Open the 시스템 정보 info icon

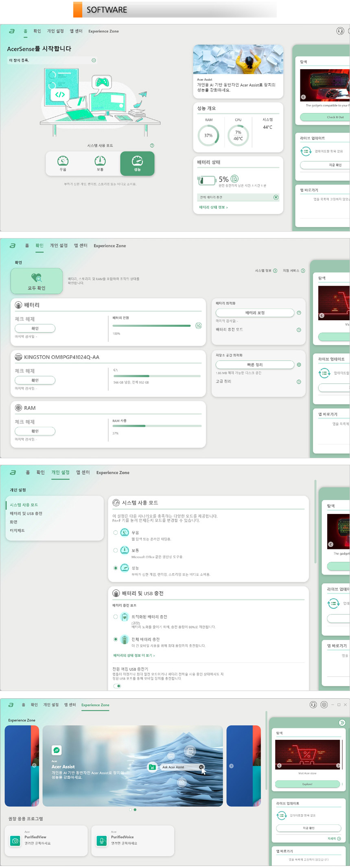coord(275,271)
